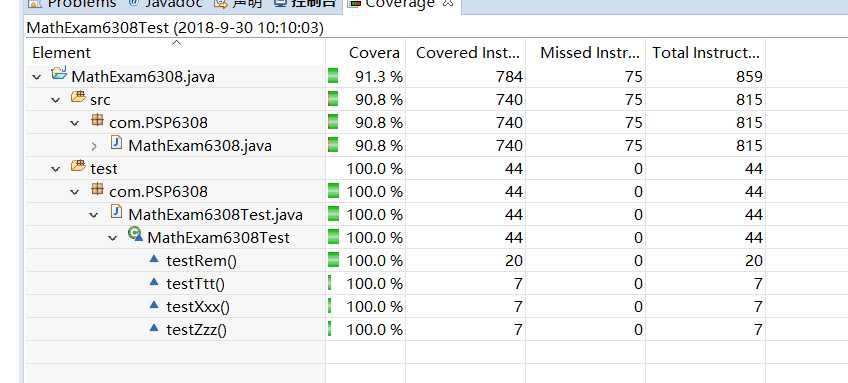Click the test source folder icon
Screen dimensions: 848x383
(x=78, y=166)
